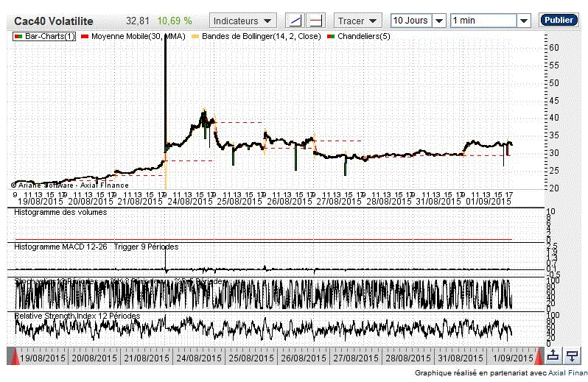Open the Indicateurs dropdown
588x382 pixels.
click(243, 21)
